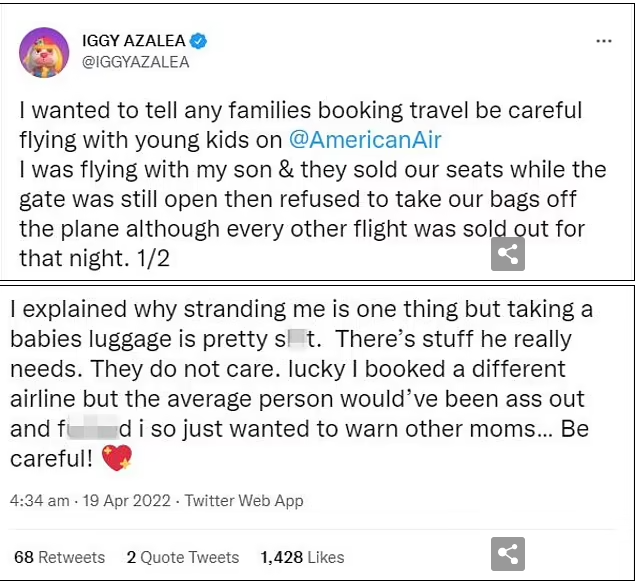View the 2 Quote Tweets
639x582 pixels.
coord(183,557)
